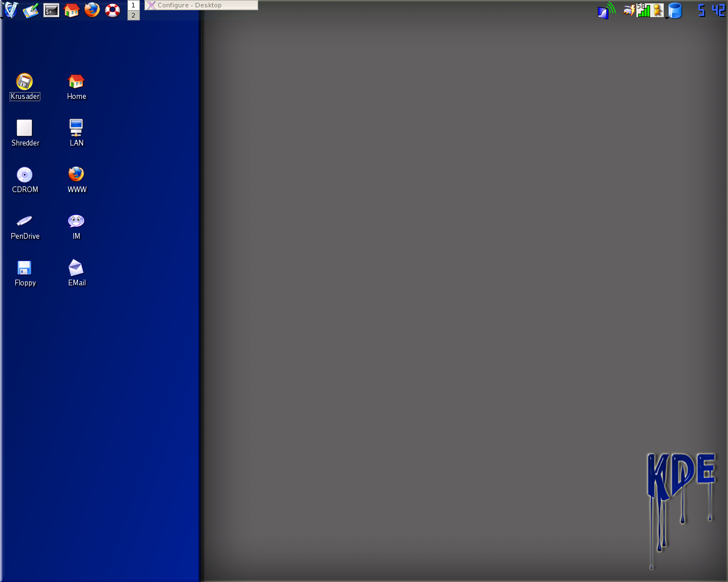The image size is (728, 582).
Task: Switch to virtual desktop 2 in pager
Action: click(133, 14)
